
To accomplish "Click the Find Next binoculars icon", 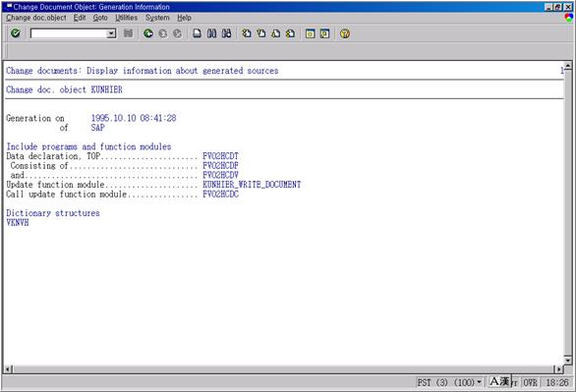I will [x=227, y=33].
